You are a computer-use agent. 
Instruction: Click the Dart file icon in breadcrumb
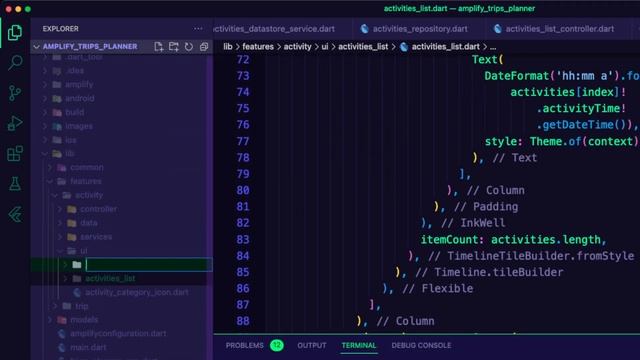click(404, 47)
